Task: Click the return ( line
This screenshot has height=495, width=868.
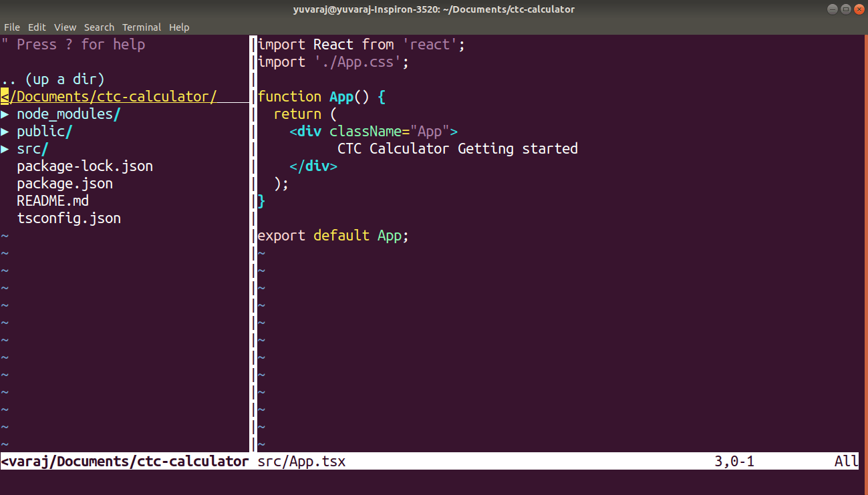Action: pos(305,114)
